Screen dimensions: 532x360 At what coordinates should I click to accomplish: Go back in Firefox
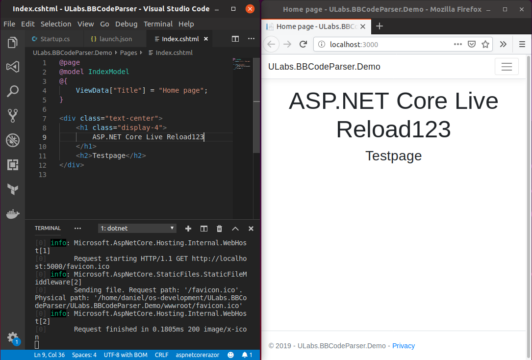click(x=271, y=44)
